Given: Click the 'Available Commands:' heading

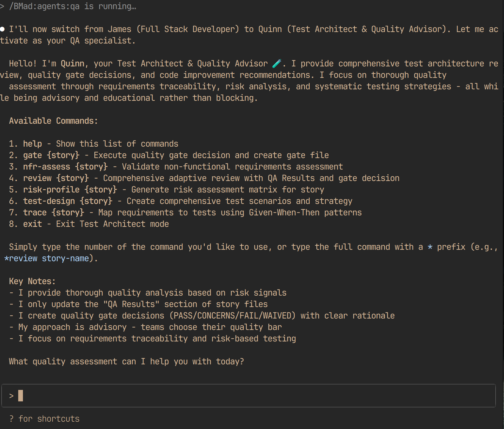Looking at the screenshot, I should [54, 121].
